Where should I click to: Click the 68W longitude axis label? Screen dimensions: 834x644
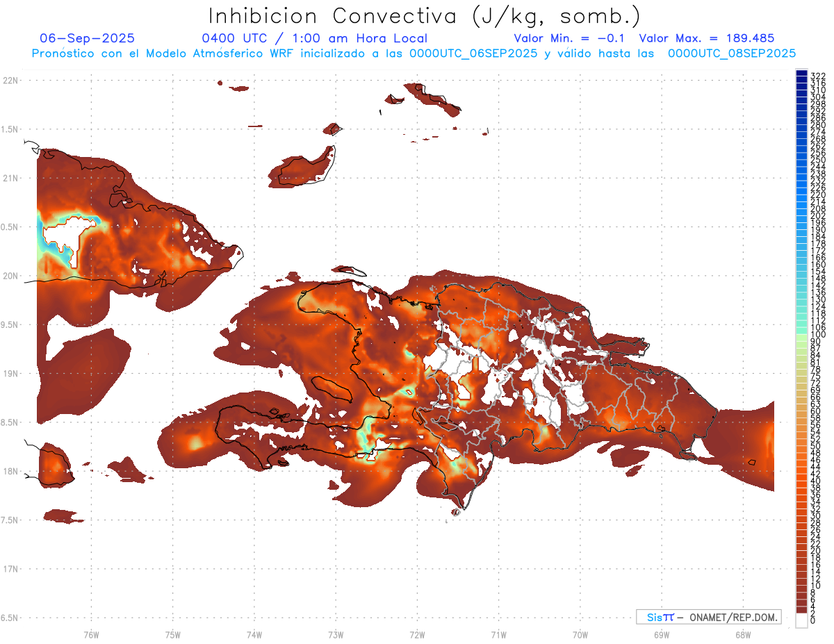click(742, 634)
